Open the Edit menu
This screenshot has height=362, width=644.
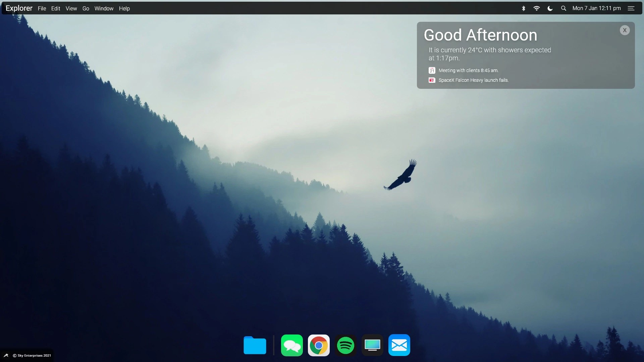(56, 8)
